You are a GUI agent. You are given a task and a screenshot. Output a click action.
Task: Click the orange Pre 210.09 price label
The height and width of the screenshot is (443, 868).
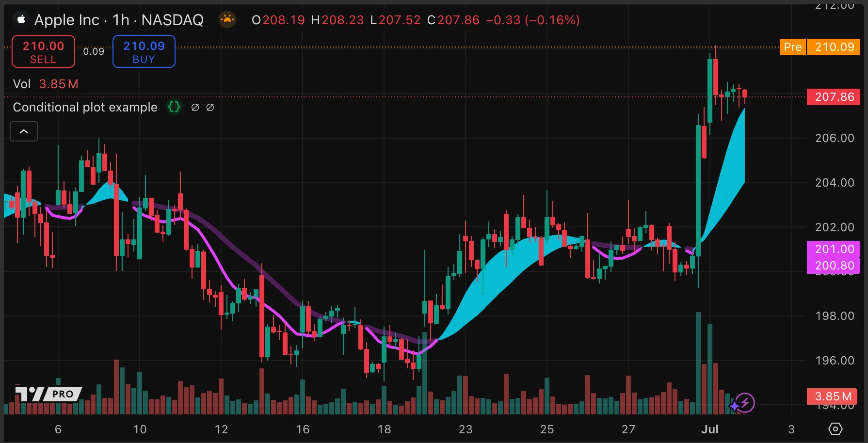tap(820, 47)
